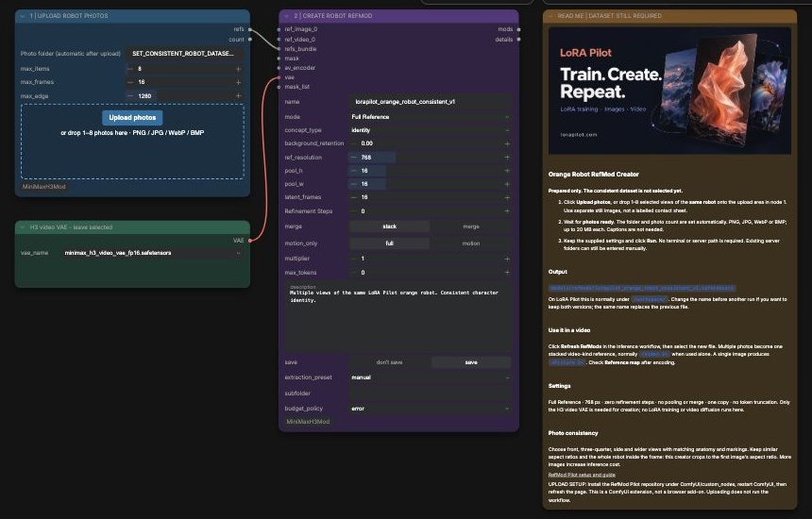Increase background_retention with plus icon
812x519 pixels.
point(507,143)
